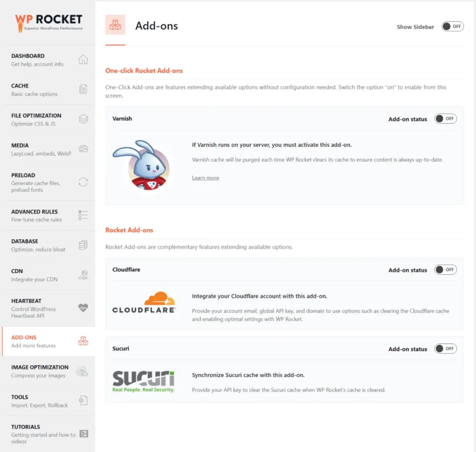The width and height of the screenshot is (476, 452).
Task: Select the Media menu item
Action: [x=48, y=149]
